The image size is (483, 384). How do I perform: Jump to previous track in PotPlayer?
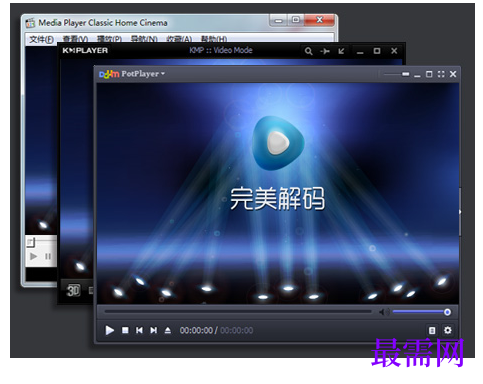coord(139,330)
